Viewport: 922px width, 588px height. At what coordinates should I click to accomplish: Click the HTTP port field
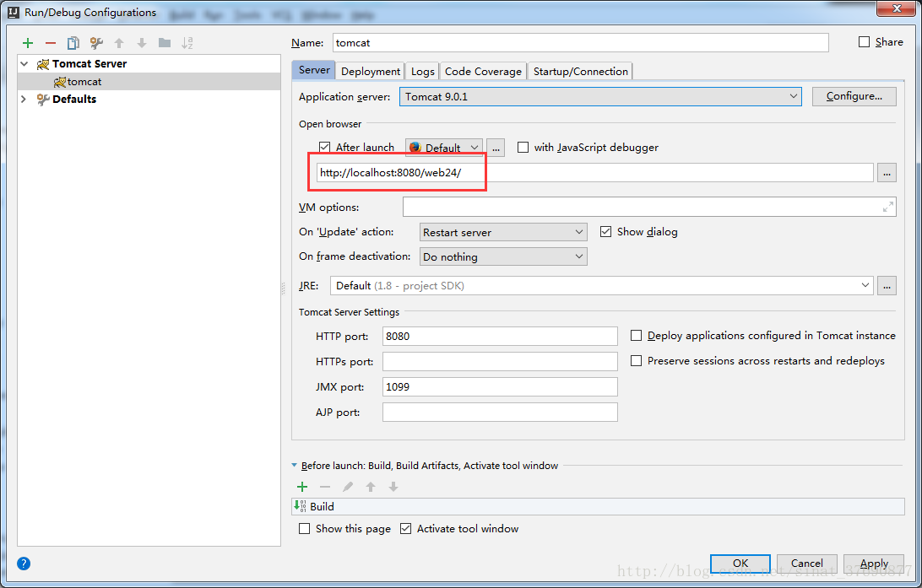500,336
